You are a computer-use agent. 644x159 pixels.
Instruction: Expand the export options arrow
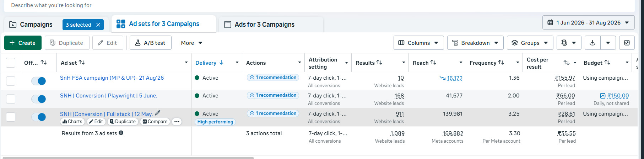(608, 43)
